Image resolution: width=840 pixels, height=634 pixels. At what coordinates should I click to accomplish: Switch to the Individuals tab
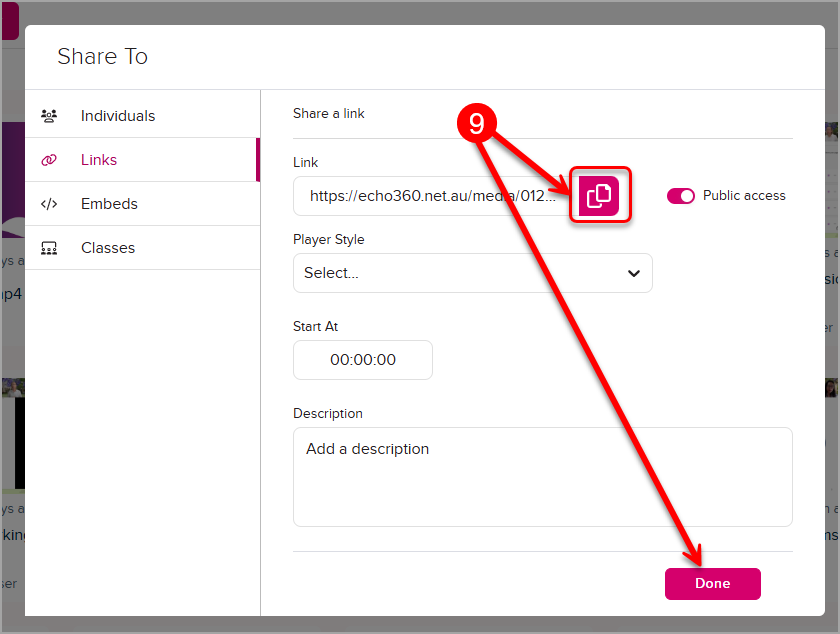(x=118, y=116)
